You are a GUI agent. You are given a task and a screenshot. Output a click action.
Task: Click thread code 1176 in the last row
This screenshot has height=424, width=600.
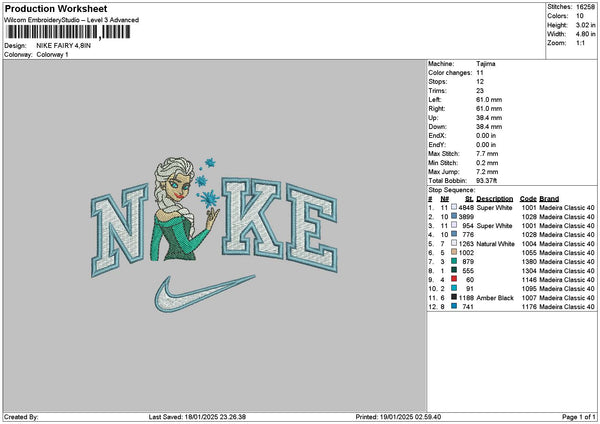click(529, 307)
